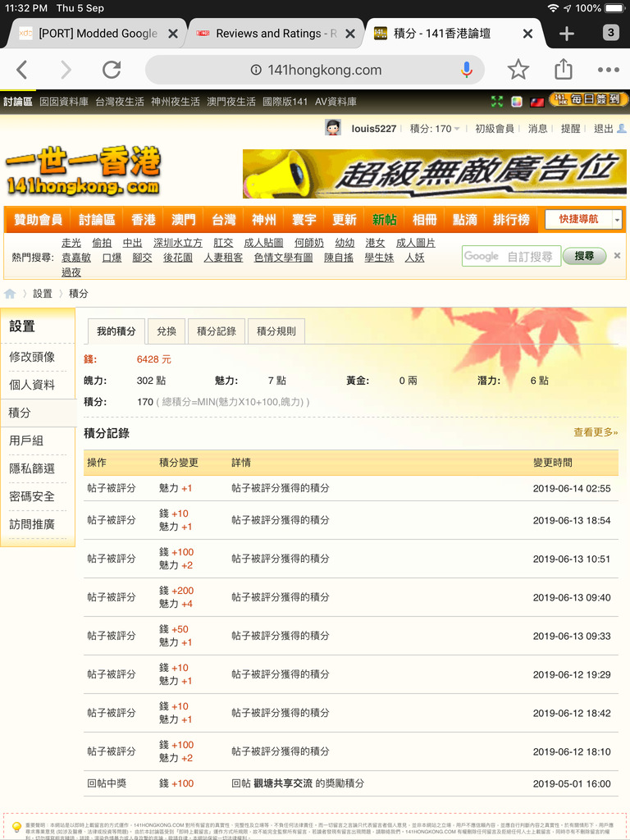Open 新帖 in the orange nav bar
The height and width of the screenshot is (840, 630).
[x=384, y=220]
